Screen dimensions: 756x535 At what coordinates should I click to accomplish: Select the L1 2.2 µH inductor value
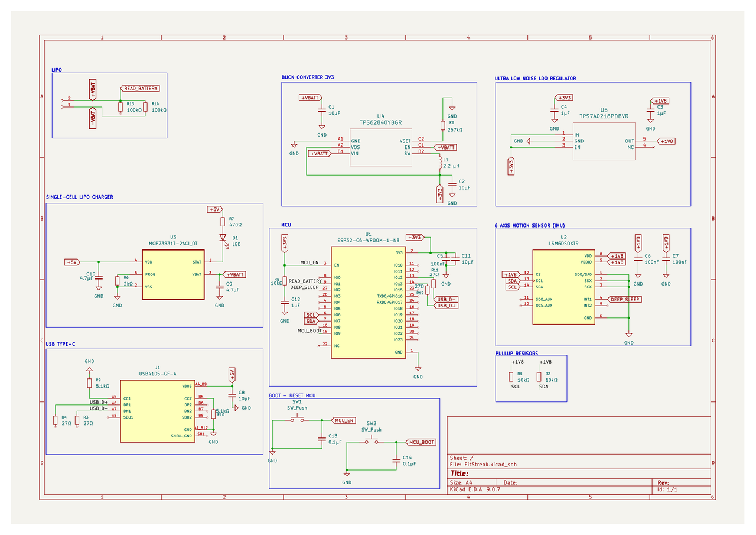pos(451,166)
